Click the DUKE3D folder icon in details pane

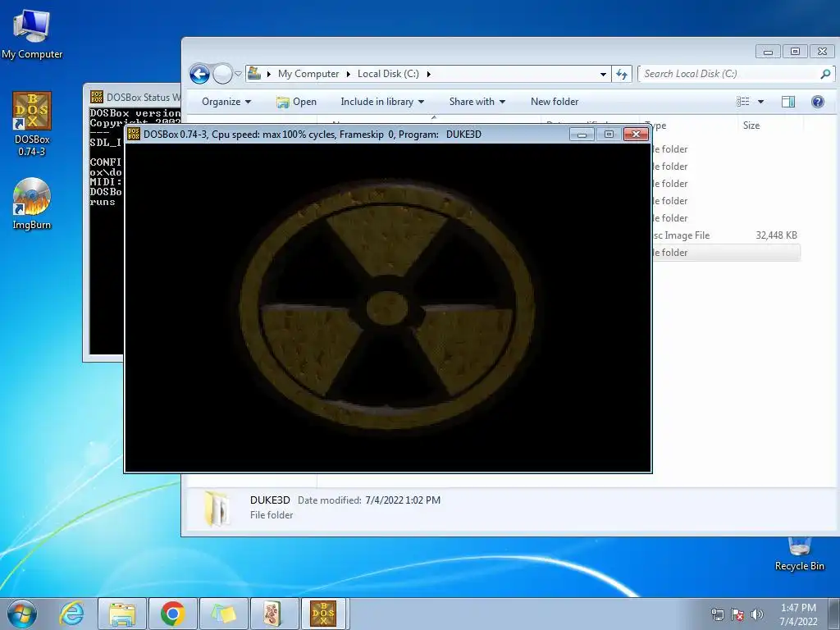click(217, 508)
